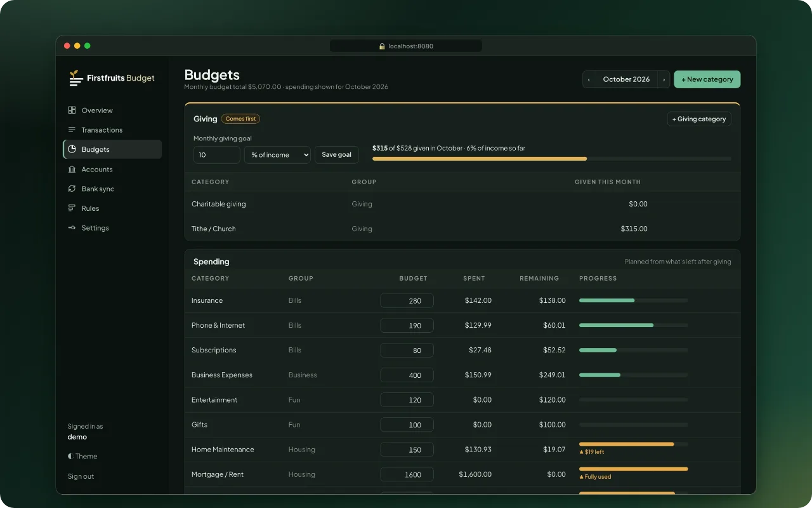Click the Mortgage / Rent budget field

point(407,474)
